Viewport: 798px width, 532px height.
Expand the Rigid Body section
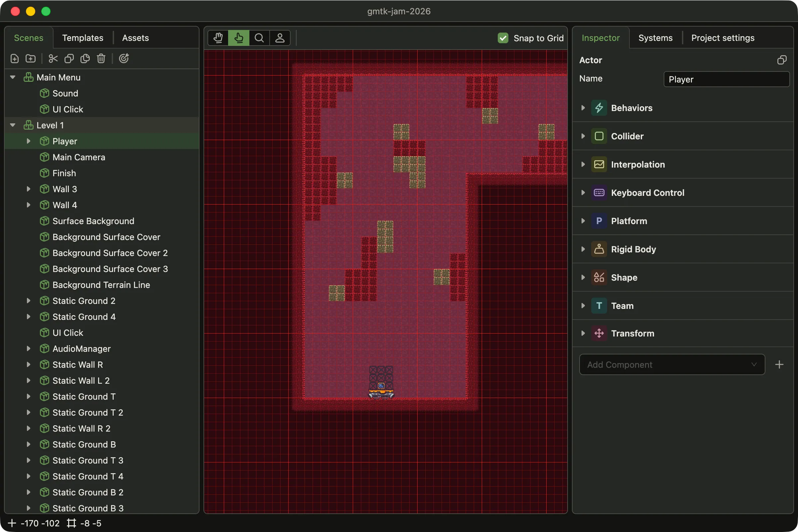[x=583, y=249]
